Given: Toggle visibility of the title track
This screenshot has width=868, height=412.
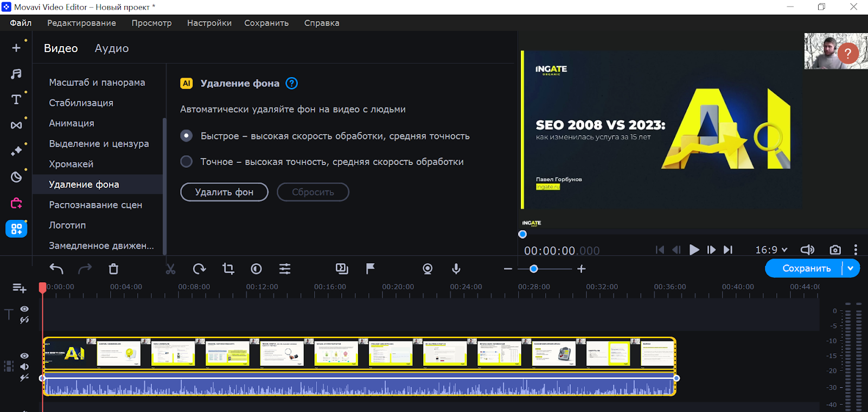Looking at the screenshot, I should (24, 309).
